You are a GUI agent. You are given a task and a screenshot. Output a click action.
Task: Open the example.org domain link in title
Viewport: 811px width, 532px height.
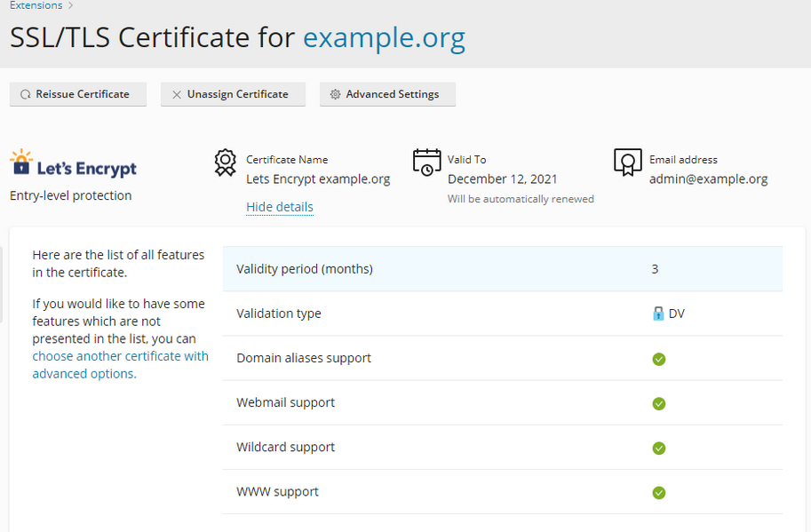384,37
